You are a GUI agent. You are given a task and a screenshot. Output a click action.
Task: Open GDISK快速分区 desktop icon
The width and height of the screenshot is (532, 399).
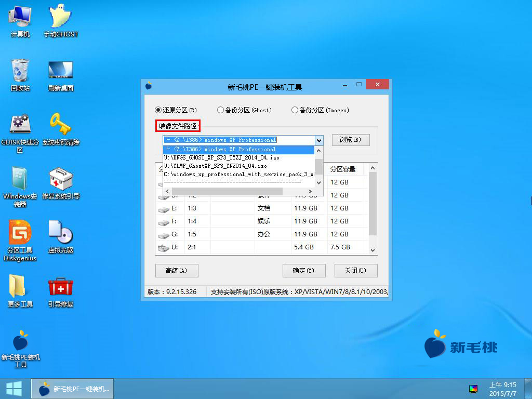(20, 133)
